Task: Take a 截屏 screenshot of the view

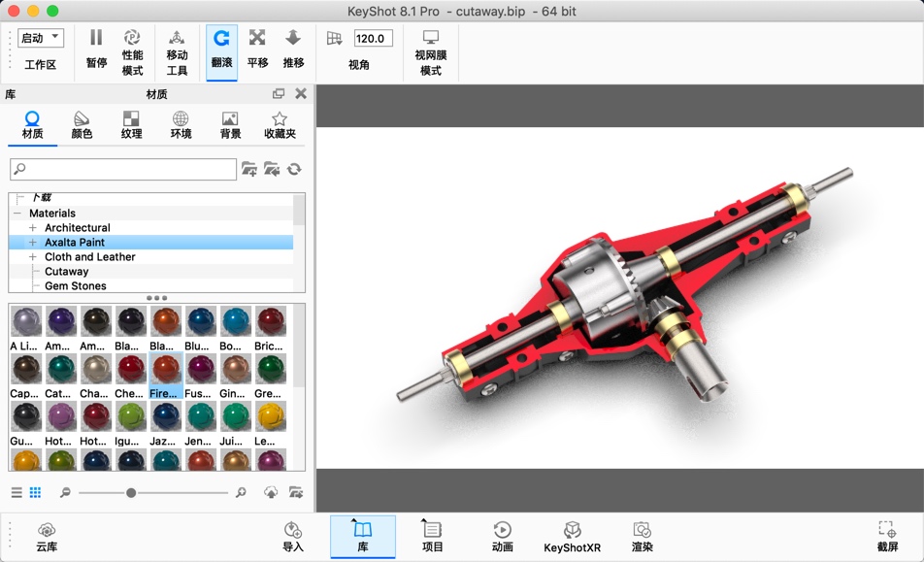Action: pos(887,537)
